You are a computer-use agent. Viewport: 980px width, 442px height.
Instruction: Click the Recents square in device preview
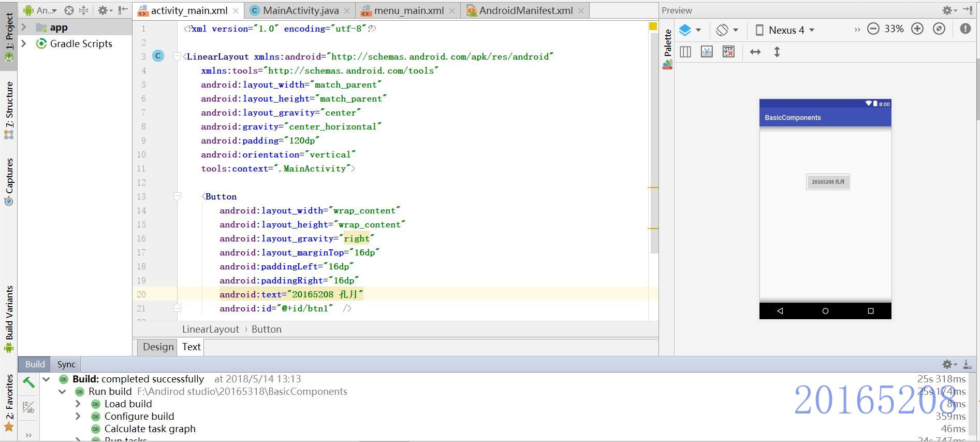point(871,311)
